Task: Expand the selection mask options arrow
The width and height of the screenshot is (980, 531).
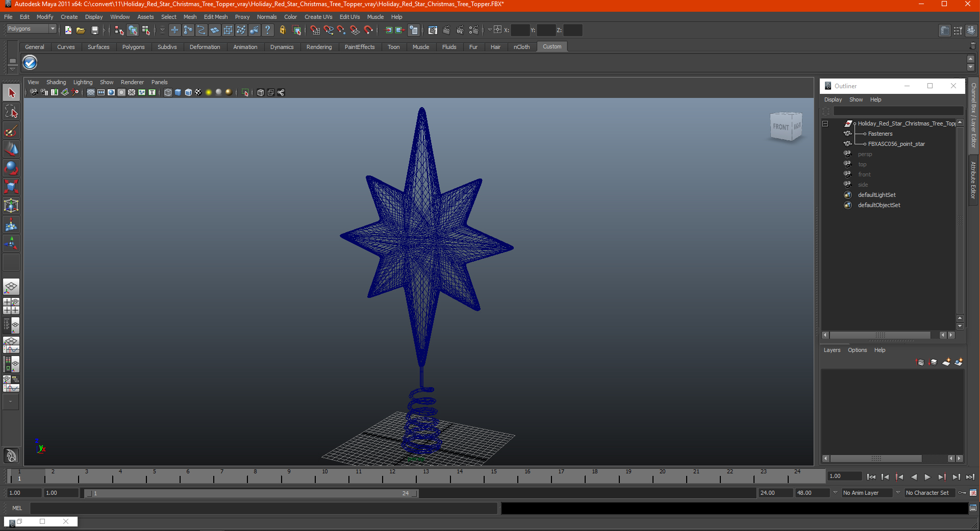Action: click(x=162, y=30)
